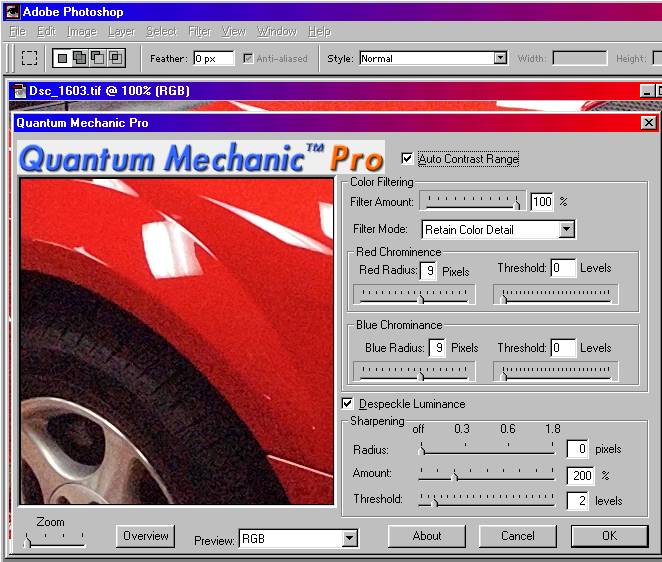662x562 pixels.
Task: Open the Help menu
Action: (320, 32)
